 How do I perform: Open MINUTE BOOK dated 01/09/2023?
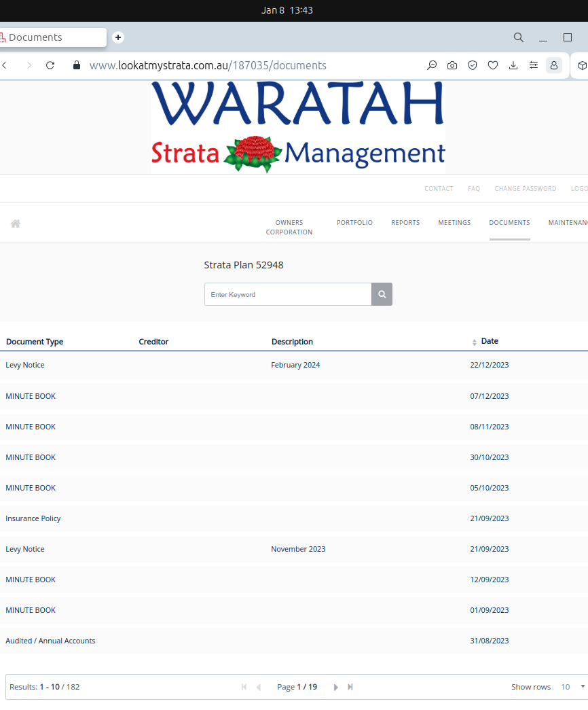pos(294,610)
